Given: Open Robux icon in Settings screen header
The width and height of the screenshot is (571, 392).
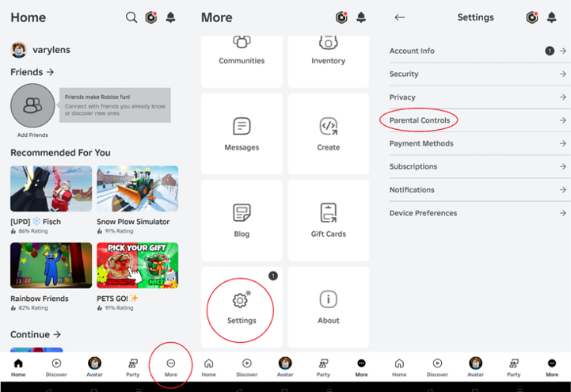Looking at the screenshot, I should [x=532, y=17].
